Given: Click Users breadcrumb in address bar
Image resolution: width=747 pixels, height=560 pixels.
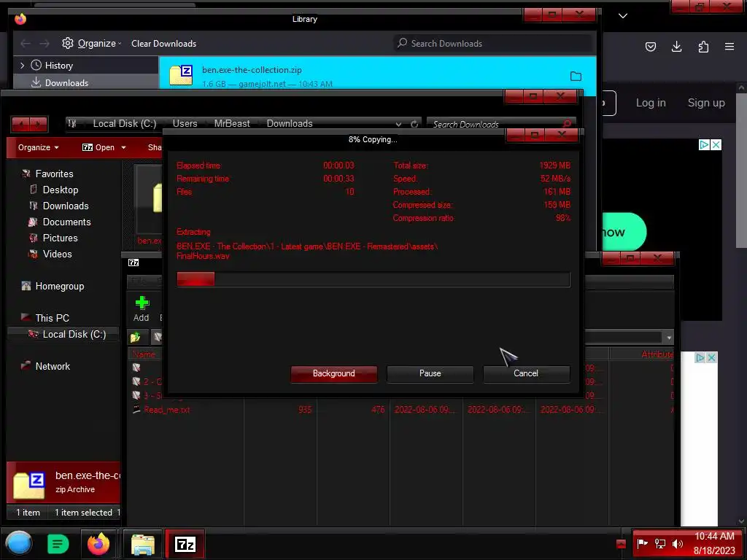Looking at the screenshot, I should tap(185, 124).
